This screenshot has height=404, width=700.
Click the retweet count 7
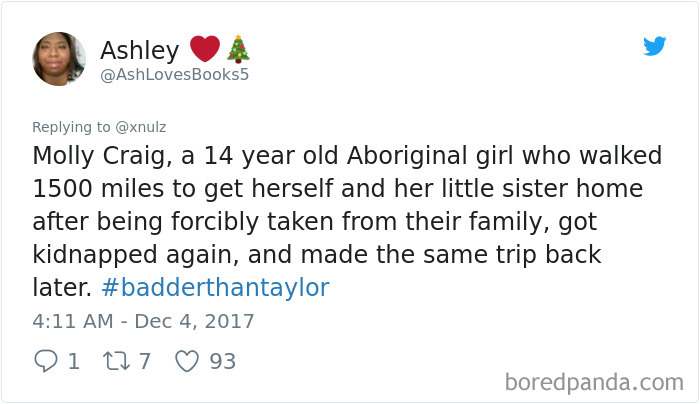click(x=145, y=361)
